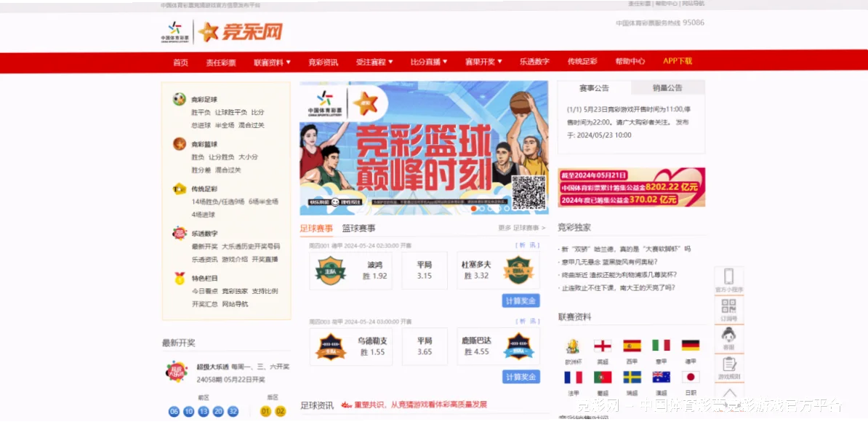This screenshot has height=422, width=868.
Task: Select 波鸿 胜 1.92 odds
Action: pos(350,271)
